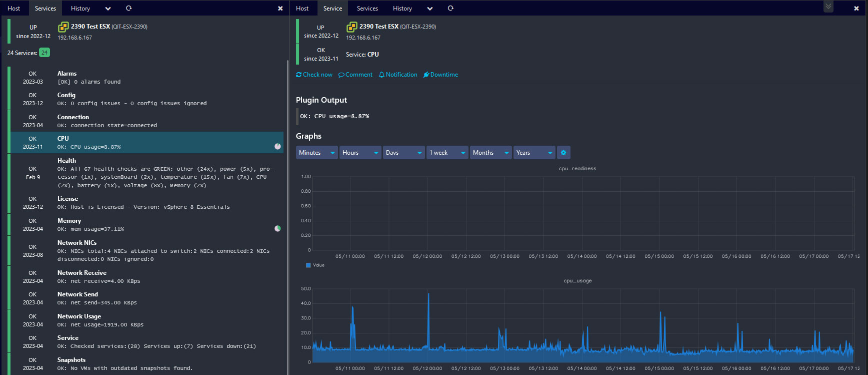868x375 pixels.
Task: Close the left panel
Action: (x=280, y=9)
